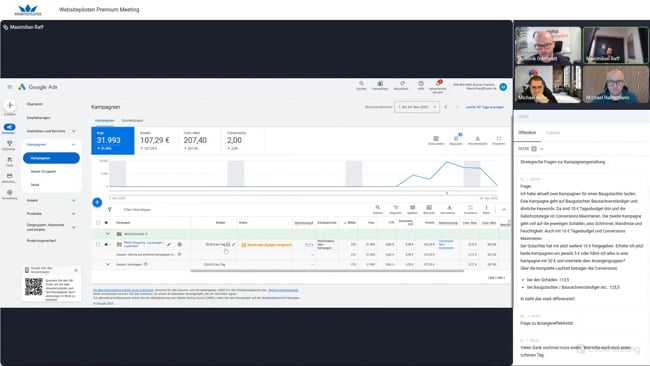Close the Google Ads app QR promo
Screen dimensions: 650x366
76,270
